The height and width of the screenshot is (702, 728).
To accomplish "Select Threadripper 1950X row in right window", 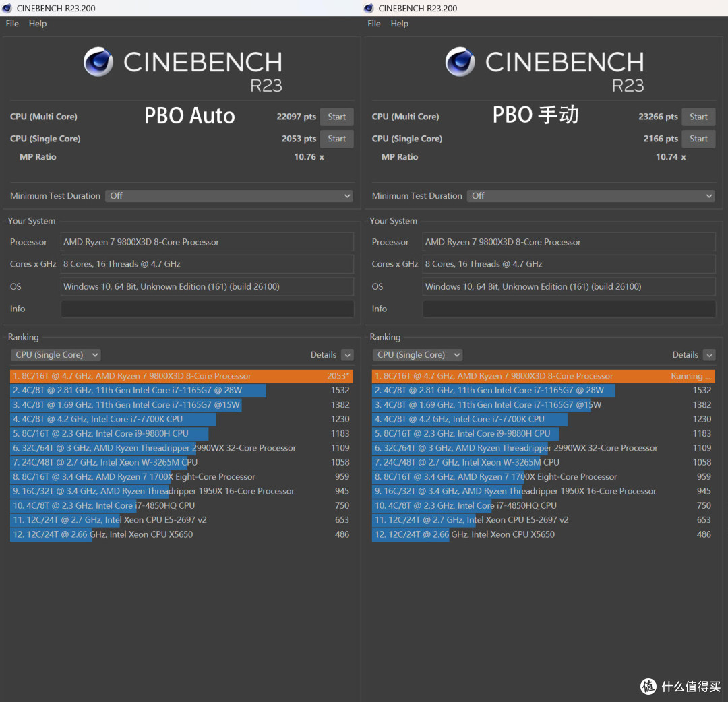I will click(543, 491).
